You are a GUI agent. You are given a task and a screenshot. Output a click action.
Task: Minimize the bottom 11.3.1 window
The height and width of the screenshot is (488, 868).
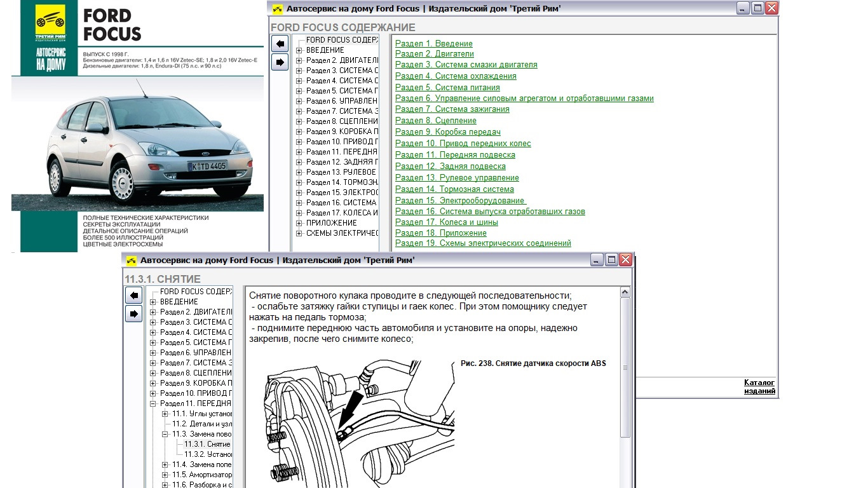[x=597, y=260]
